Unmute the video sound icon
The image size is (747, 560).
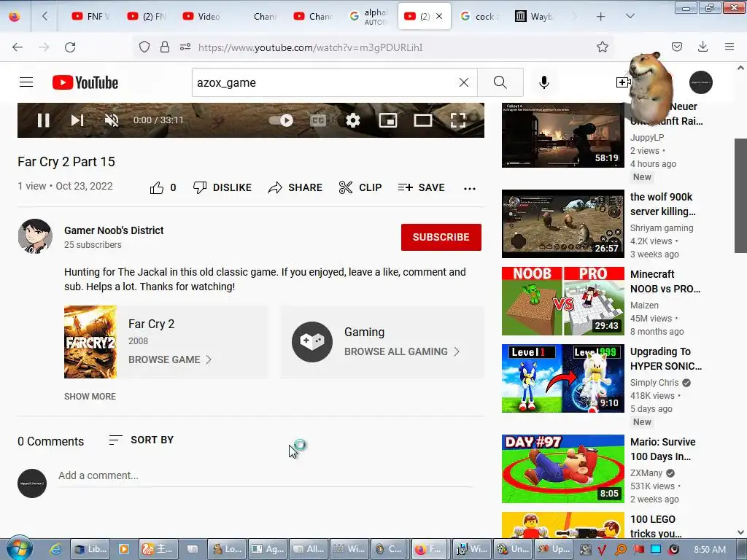pyautogui.click(x=112, y=120)
